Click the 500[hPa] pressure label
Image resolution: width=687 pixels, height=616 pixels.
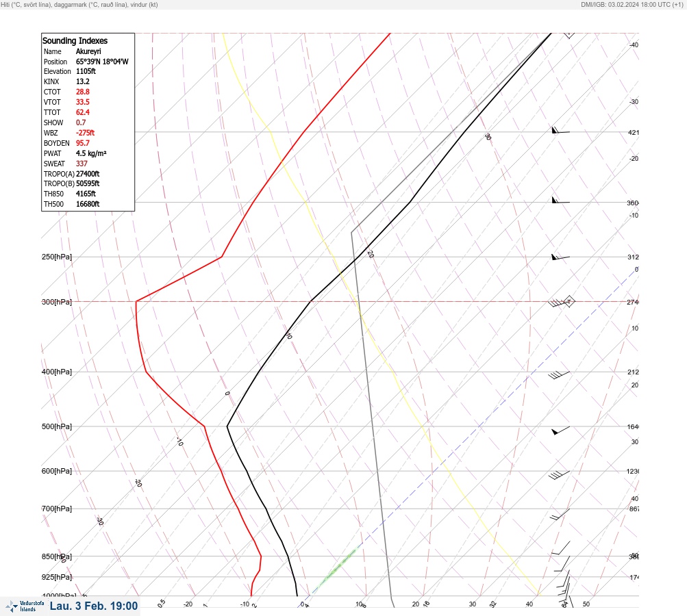click(57, 427)
